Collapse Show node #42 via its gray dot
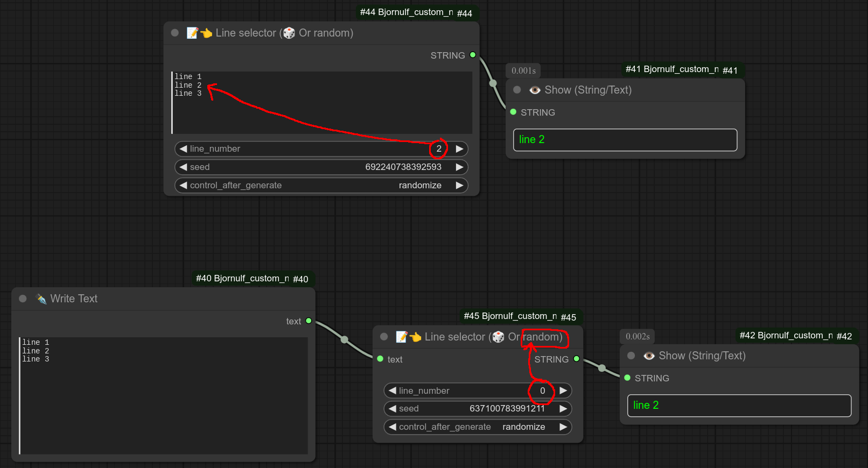 point(631,356)
